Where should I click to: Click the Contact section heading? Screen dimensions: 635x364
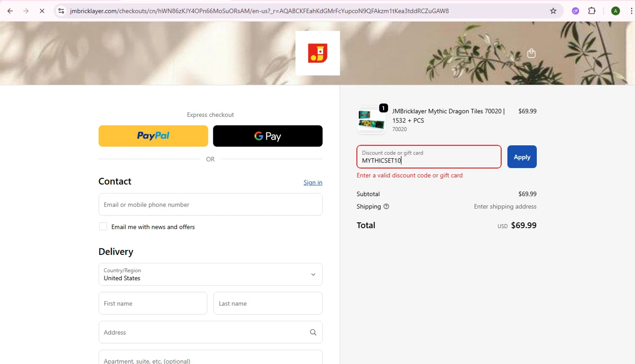(115, 181)
